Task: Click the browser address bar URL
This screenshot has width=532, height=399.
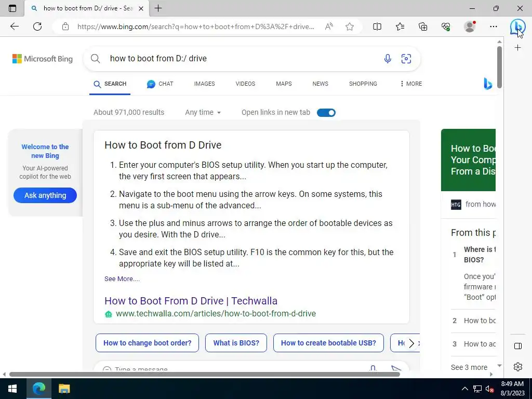Action: click(x=196, y=26)
